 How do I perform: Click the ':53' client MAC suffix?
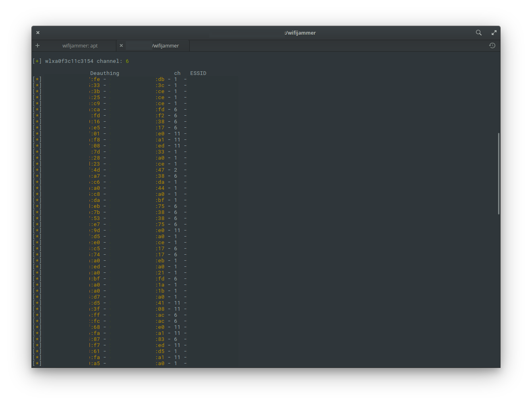pos(95,218)
